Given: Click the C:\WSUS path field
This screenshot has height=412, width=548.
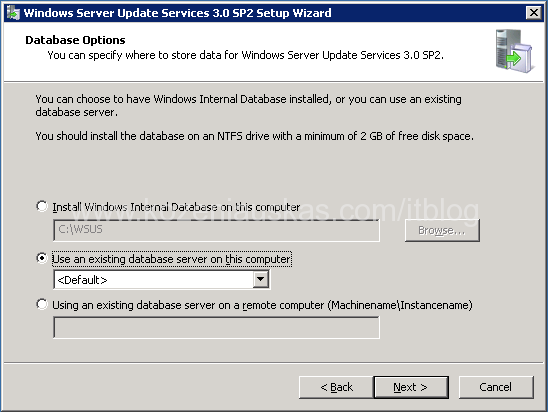Looking at the screenshot, I should click(x=216, y=230).
